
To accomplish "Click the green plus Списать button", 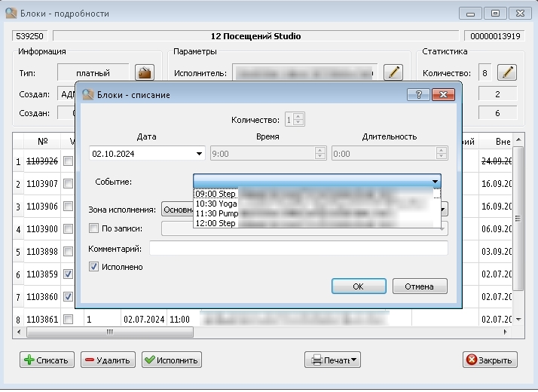I will click(47, 360).
